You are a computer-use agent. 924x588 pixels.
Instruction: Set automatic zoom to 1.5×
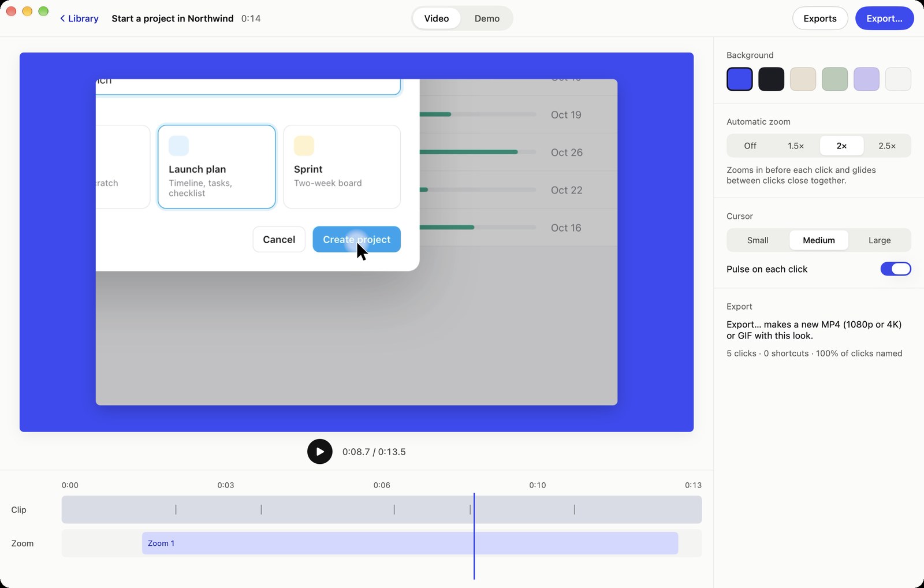click(796, 146)
